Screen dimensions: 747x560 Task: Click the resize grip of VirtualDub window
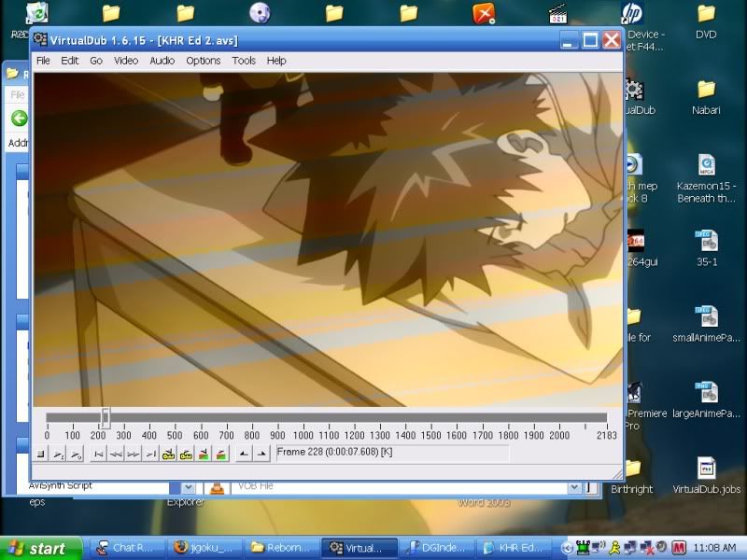617,474
